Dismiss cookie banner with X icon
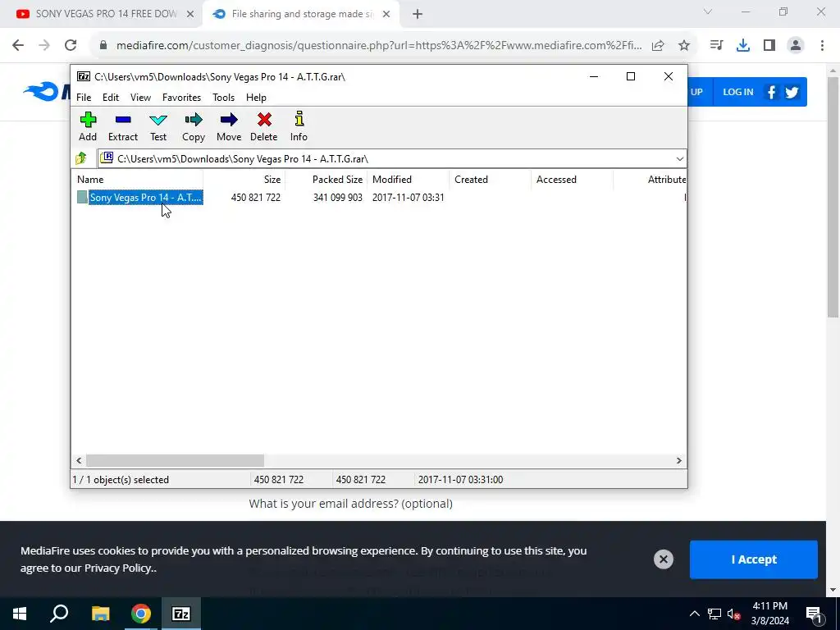Screen dimensions: 840x630 [x=663, y=559]
